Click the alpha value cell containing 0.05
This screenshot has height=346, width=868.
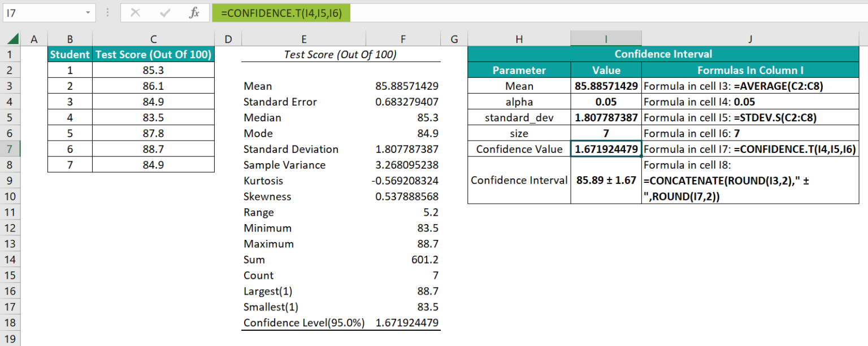point(606,102)
